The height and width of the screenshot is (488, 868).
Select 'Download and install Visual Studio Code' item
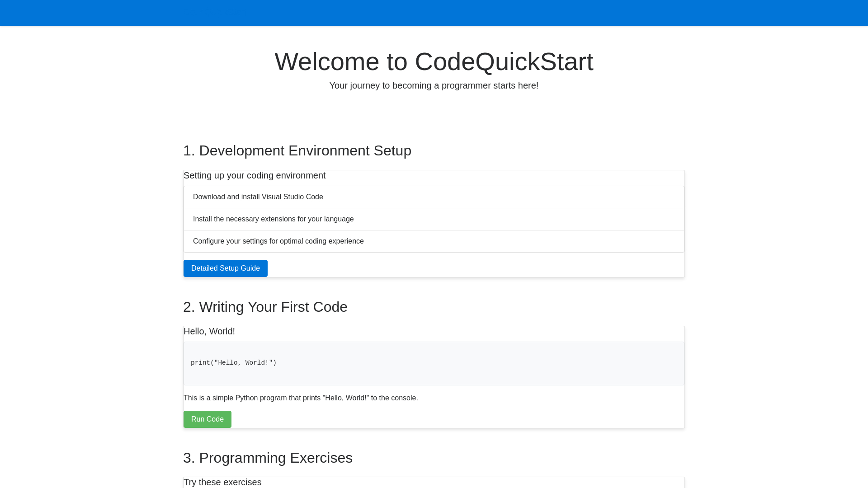[x=258, y=197]
